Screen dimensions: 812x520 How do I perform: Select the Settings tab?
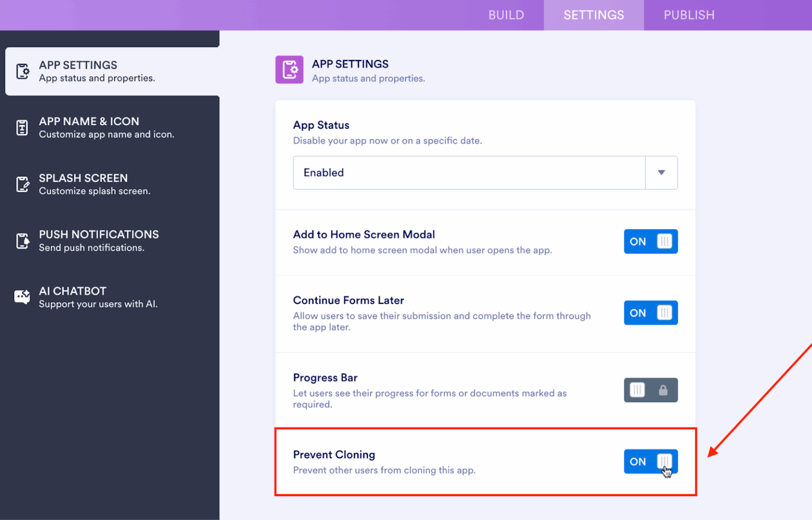coord(594,15)
